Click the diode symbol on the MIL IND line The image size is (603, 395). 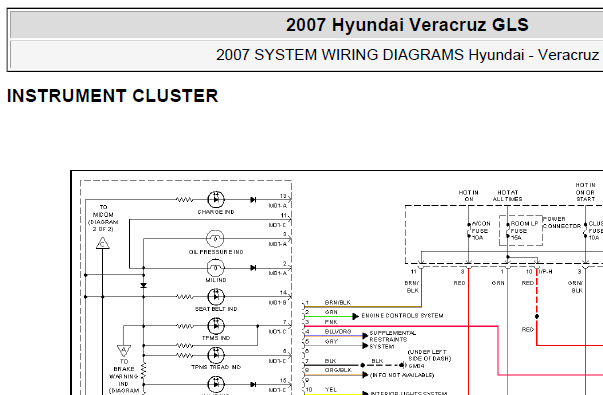[253, 268]
